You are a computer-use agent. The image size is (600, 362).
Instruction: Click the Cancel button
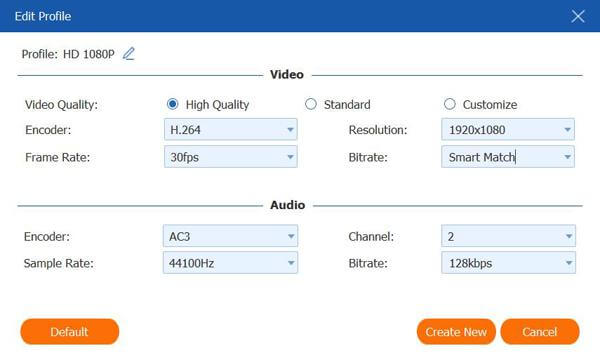point(540,332)
